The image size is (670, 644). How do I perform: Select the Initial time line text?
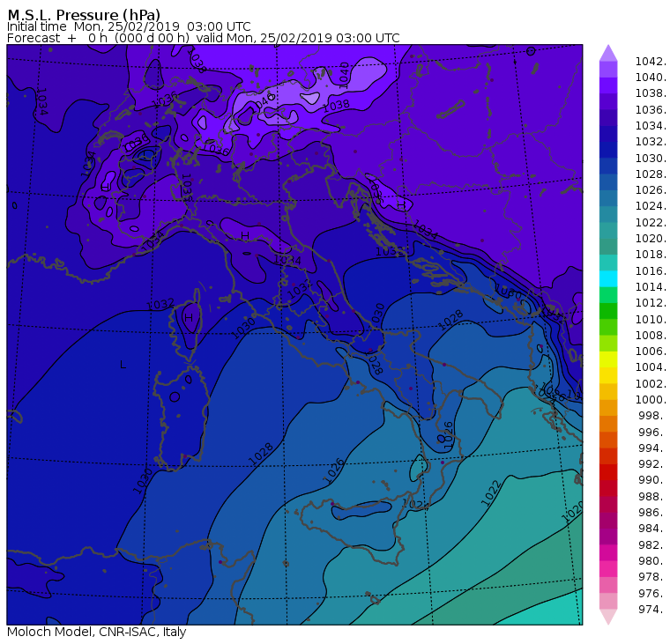pos(129,26)
